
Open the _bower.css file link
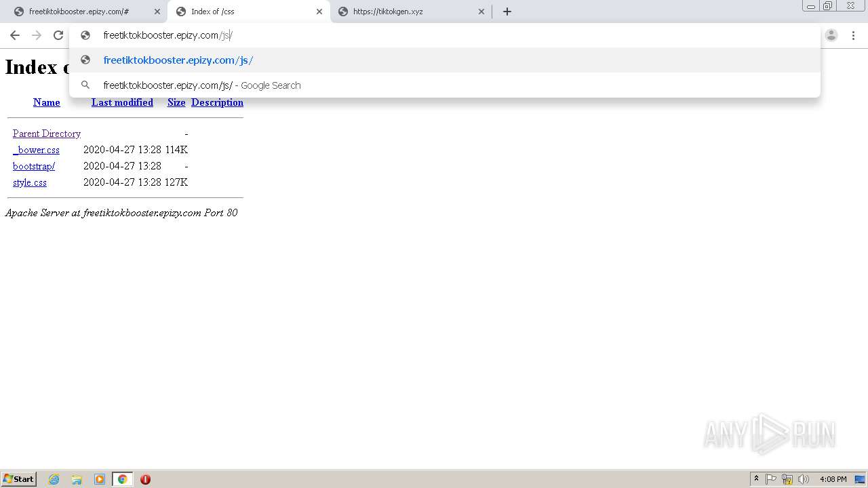coord(36,150)
